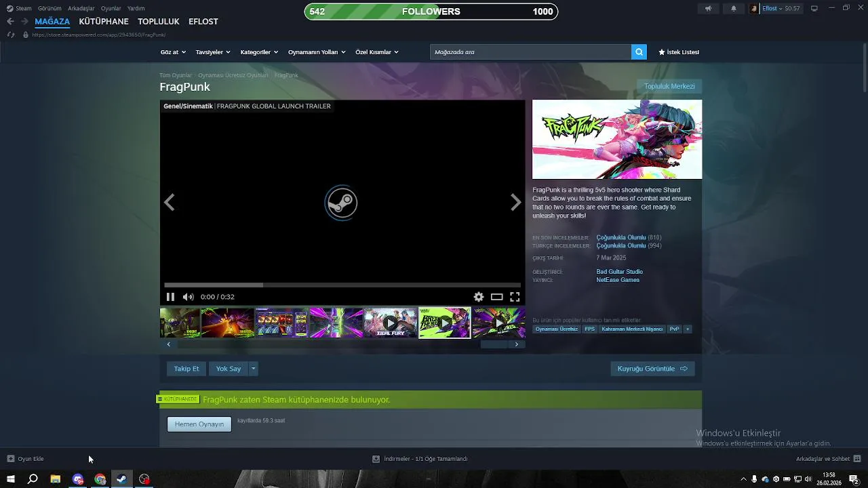The width and height of the screenshot is (868, 488).
Task: Click Oyun Ekle at bottom left
Action: [25, 459]
